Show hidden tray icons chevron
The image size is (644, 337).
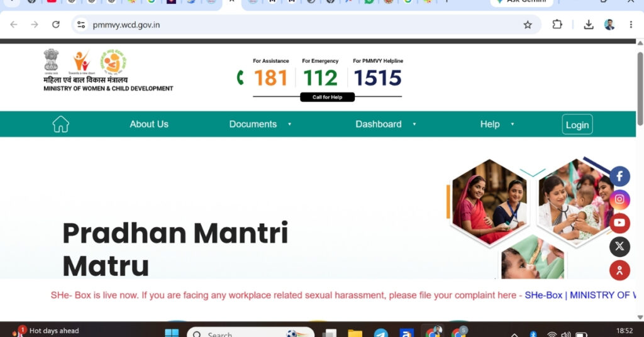click(x=514, y=334)
